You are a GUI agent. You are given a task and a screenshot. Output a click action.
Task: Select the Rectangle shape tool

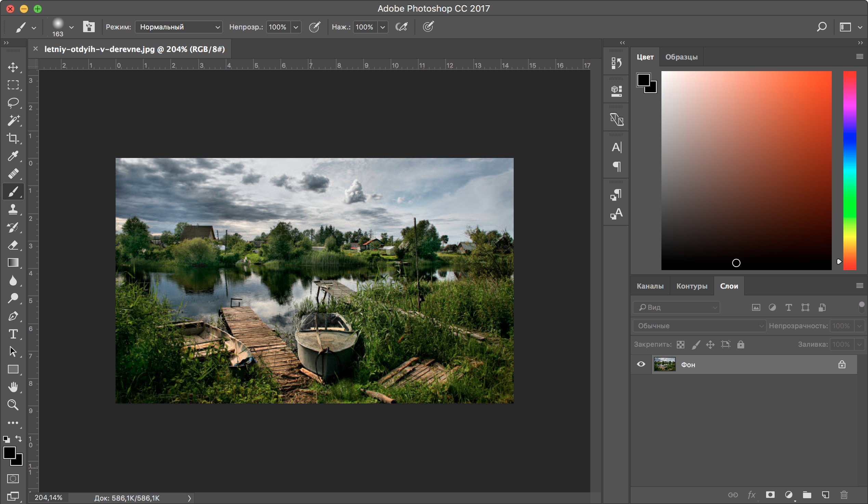coord(13,369)
